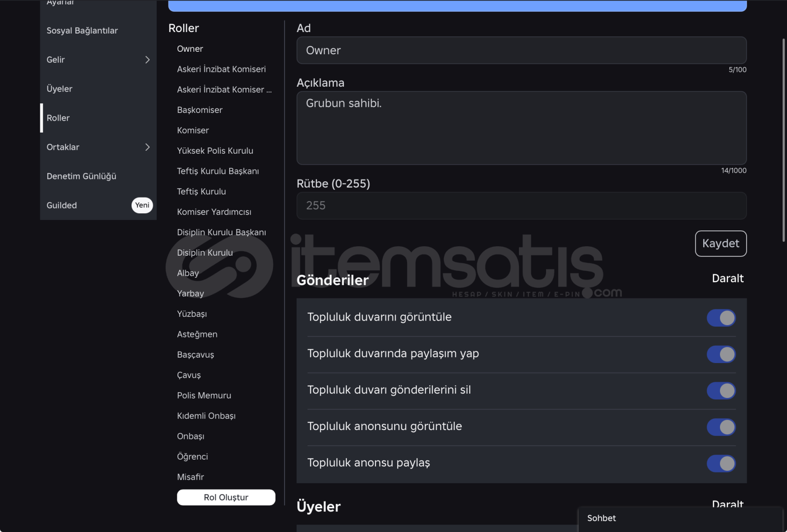The image size is (787, 532).
Task: Click the Kaydet button
Action: point(720,243)
